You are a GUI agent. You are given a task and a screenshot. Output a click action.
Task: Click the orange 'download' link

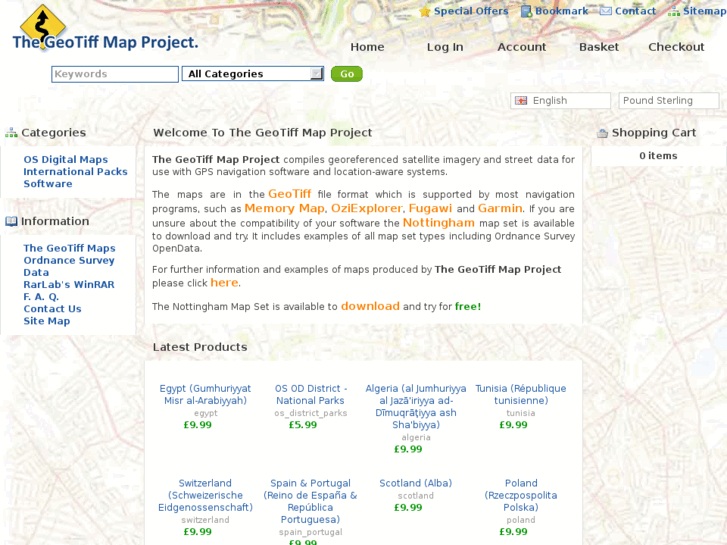click(x=370, y=306)
